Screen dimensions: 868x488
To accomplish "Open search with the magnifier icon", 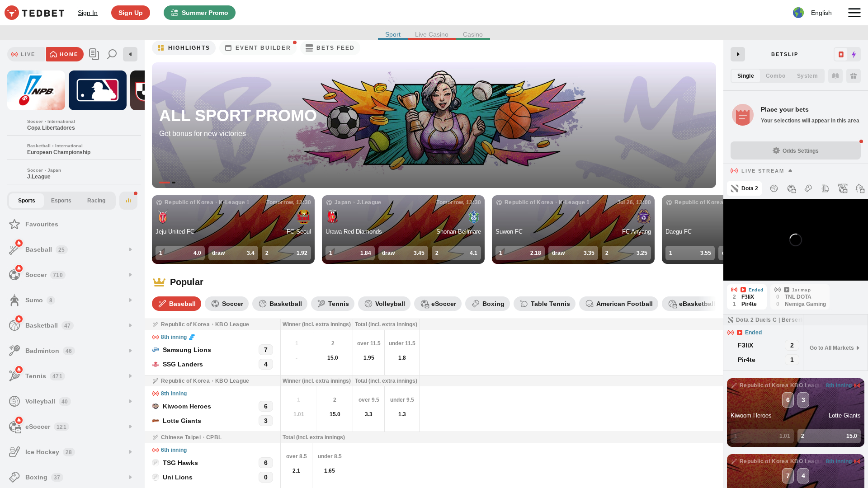I will [x=112, y=54].
